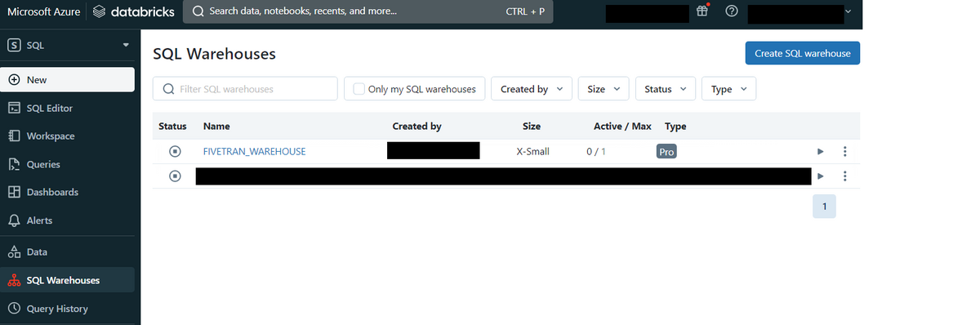
Task: Click the gift box icon in header
Action: point(703,12)
